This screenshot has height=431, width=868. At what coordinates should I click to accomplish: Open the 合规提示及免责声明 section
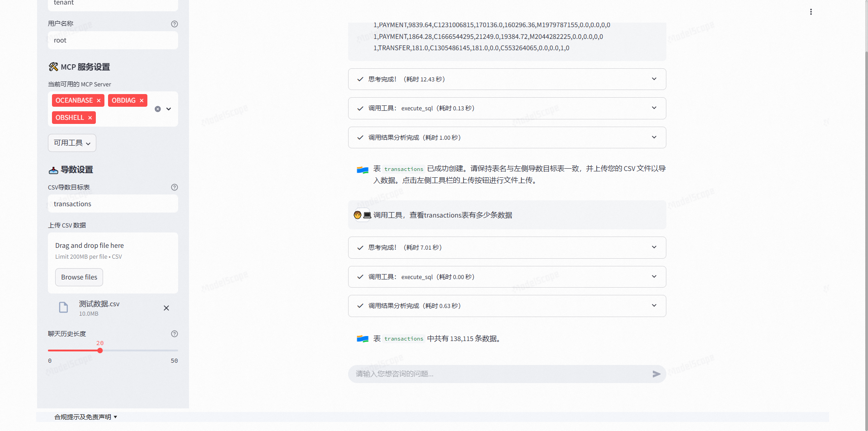pos(85,417)
